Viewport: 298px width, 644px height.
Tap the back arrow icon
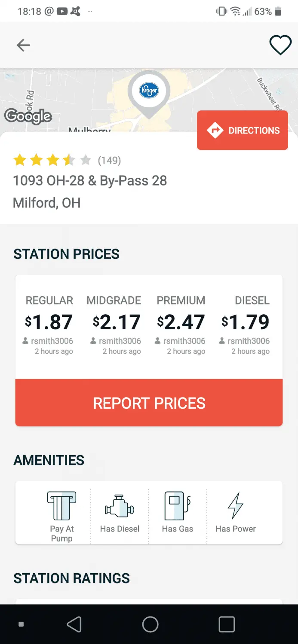tap(23, 45)
